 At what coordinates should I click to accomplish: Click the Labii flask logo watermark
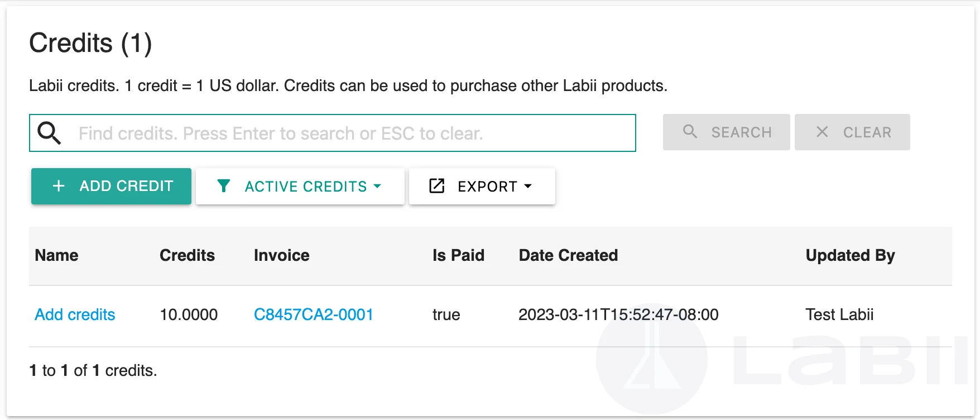(651, 359)
